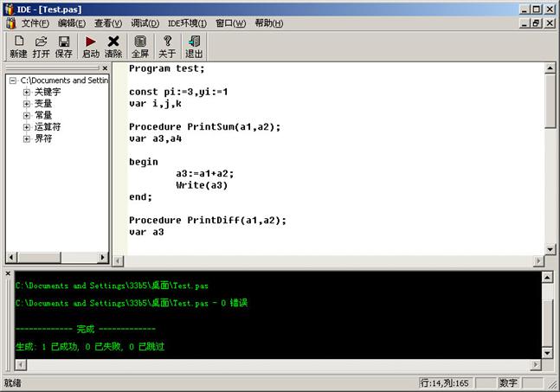Select the 常量 tree item label

click(x=43, y=115)
